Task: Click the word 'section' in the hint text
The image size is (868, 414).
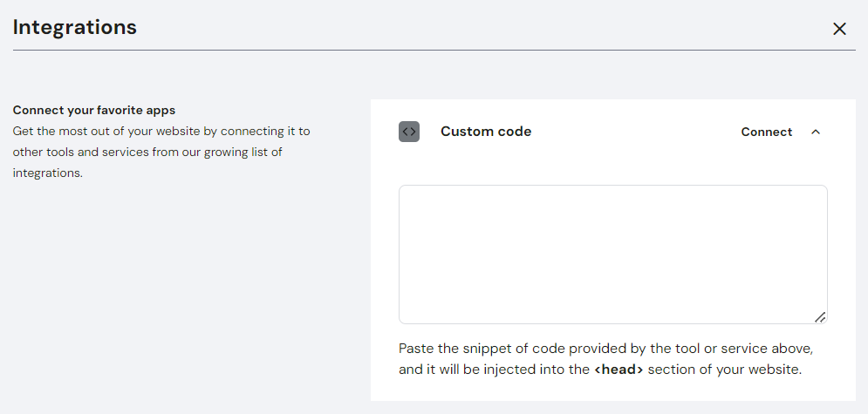Action: point(671,369)
